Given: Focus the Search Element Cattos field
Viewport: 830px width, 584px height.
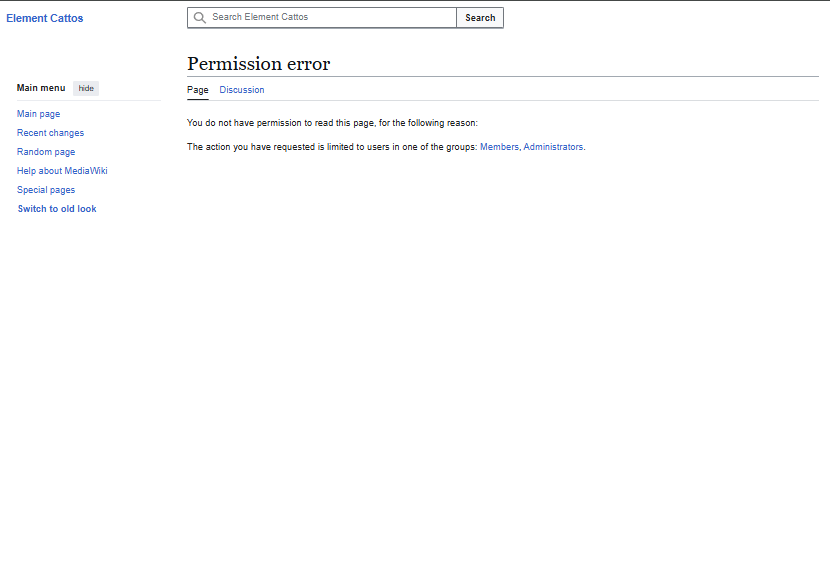Looking at the screenshot, I should pos(330,18).
